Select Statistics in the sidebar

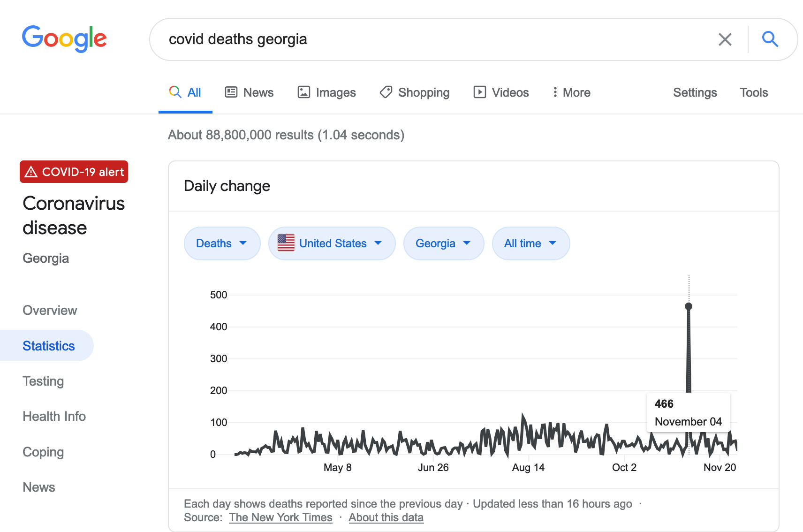pos(47,346)
